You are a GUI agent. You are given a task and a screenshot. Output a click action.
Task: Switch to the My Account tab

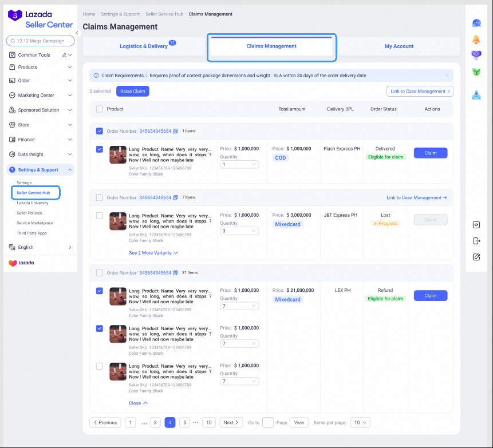point(399,46)
